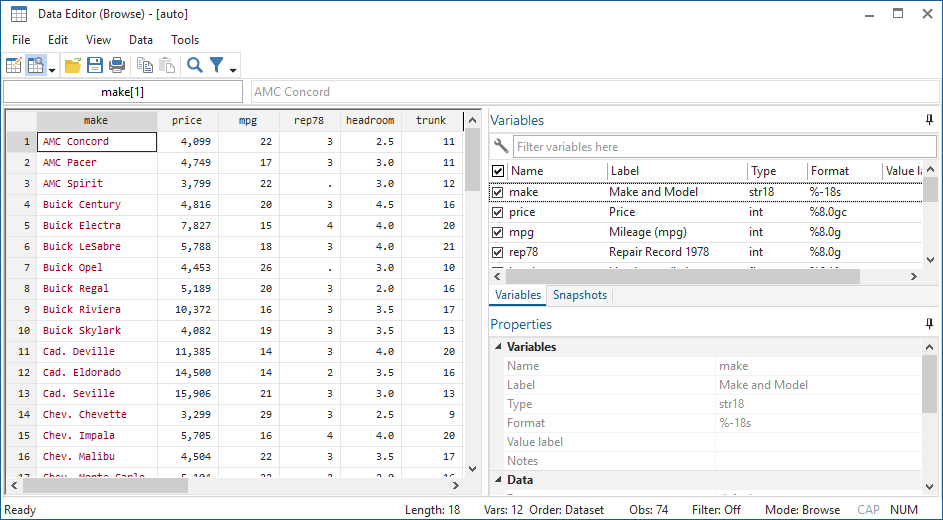This screenshot has width=943, height=520.
Task: Select the Variables tab
Action: [518, 295]
